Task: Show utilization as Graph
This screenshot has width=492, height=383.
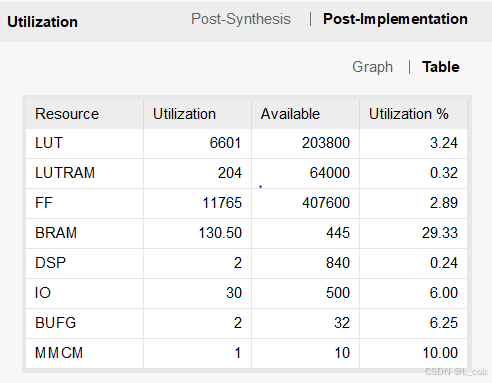Action: (372, 67)
